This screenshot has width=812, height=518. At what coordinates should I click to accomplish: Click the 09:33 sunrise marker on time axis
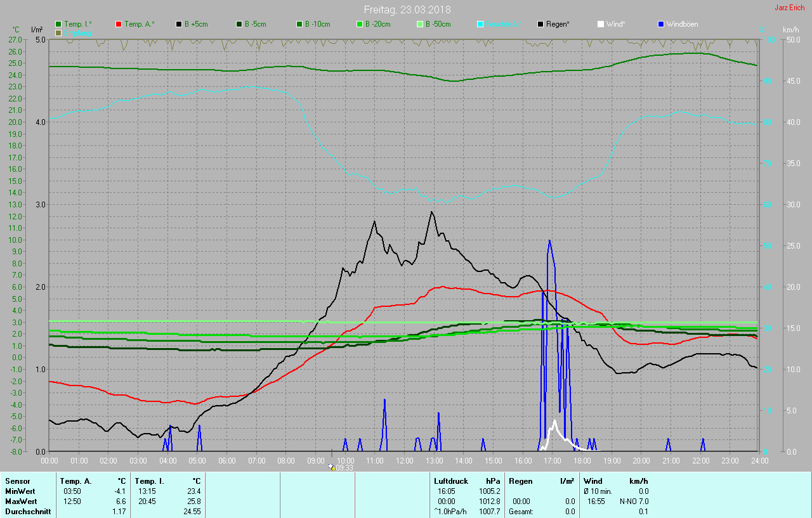341,467
